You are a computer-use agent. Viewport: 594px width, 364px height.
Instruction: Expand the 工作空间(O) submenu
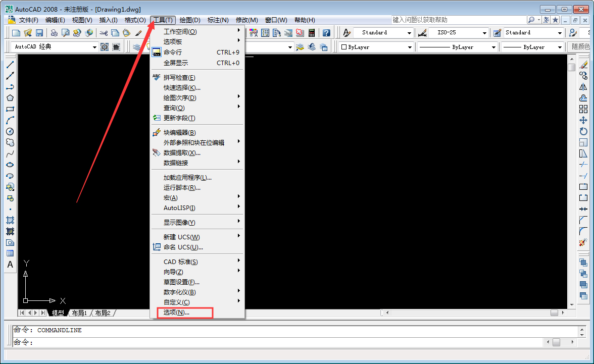[x=179, y=31]
